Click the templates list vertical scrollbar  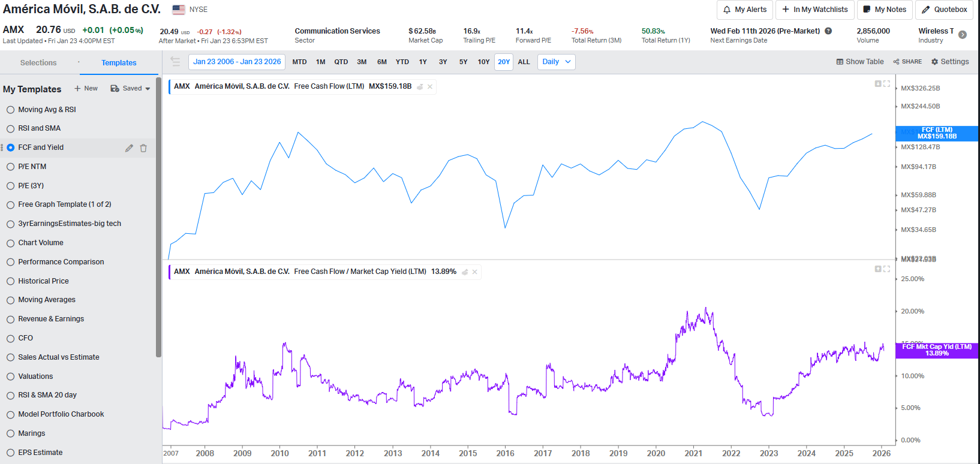tap(158, 217)
